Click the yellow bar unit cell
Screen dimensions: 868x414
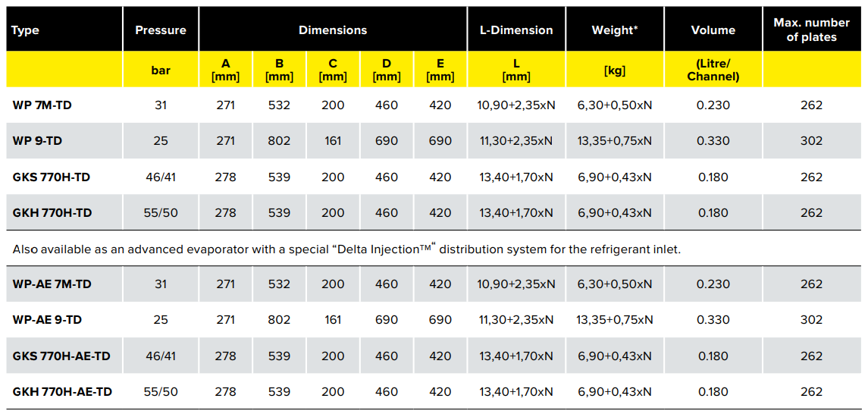(x=161, y=70)
